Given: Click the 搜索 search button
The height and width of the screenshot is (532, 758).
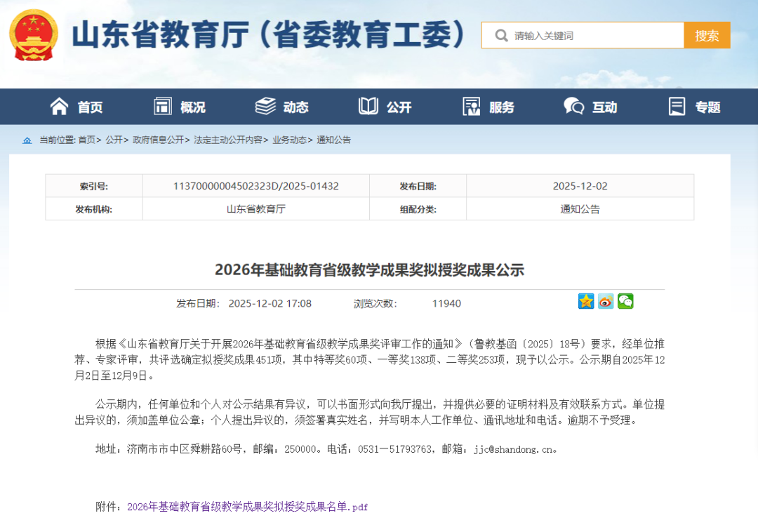Looking at the screenshot, I should (707, 34).
